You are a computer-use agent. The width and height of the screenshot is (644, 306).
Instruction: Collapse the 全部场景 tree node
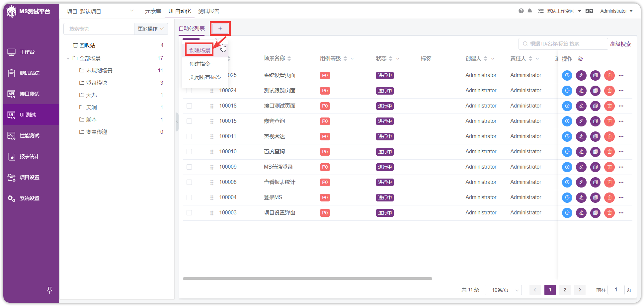[68, 58]
